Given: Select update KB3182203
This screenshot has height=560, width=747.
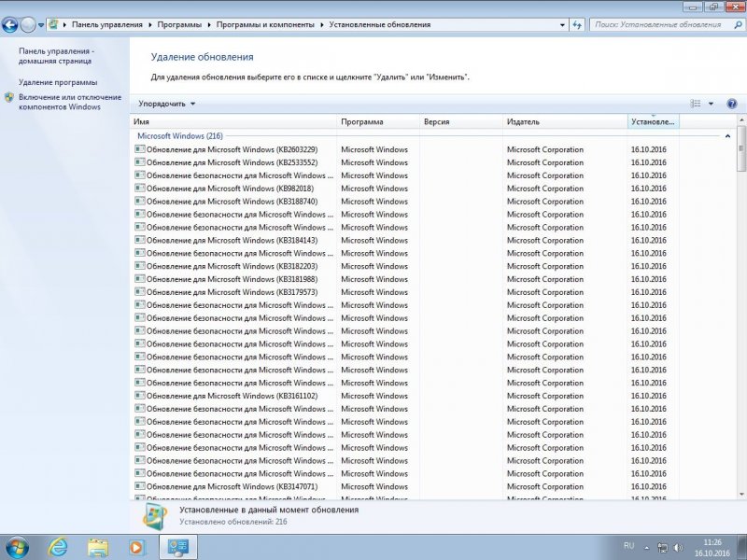Looking at the screenshot, I should click(232, 266).
